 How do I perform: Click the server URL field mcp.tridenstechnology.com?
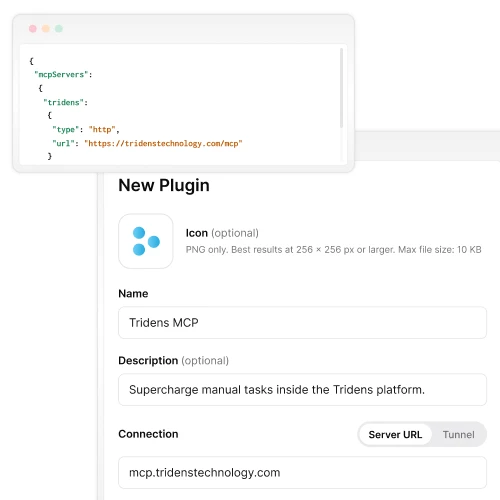[x=302, y=473]
